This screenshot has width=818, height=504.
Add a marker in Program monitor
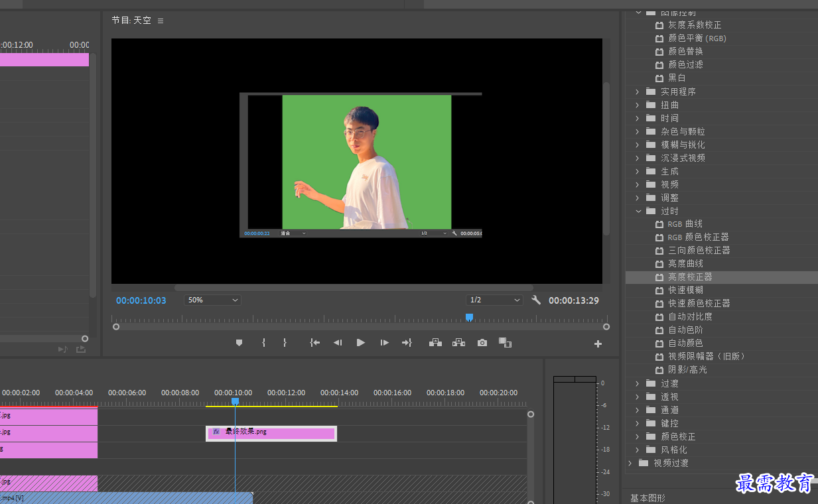[x=239, y=343]
